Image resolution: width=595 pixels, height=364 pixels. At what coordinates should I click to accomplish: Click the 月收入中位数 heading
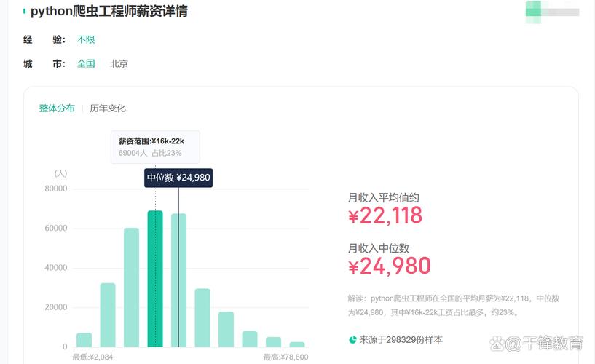(378, 248)
